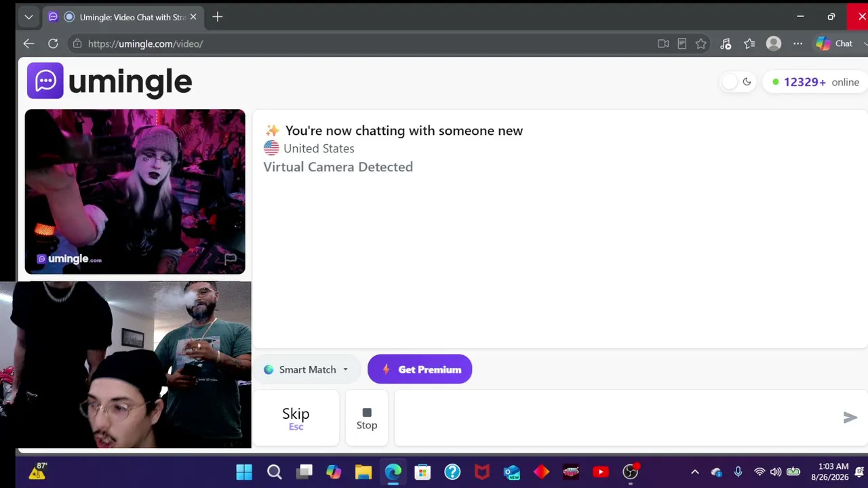Open Get Help app on taskbar
The image size is (868, 488).
[452, 472]
